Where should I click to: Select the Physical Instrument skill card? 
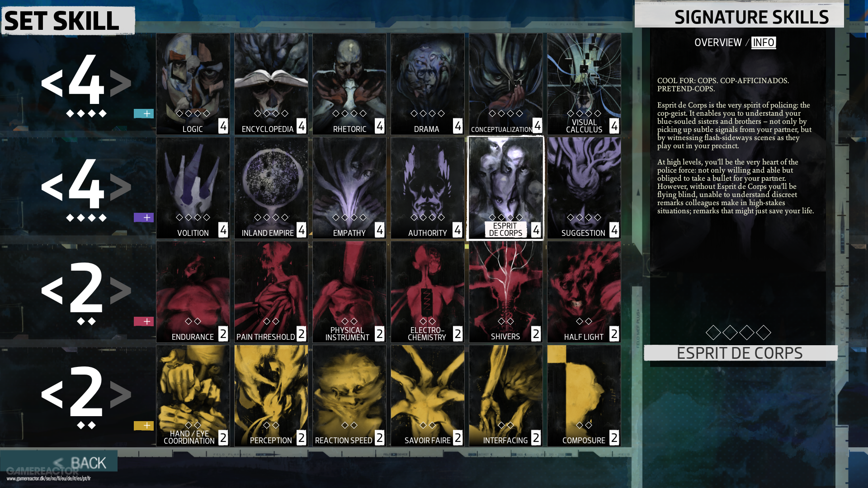click(349, 292)
